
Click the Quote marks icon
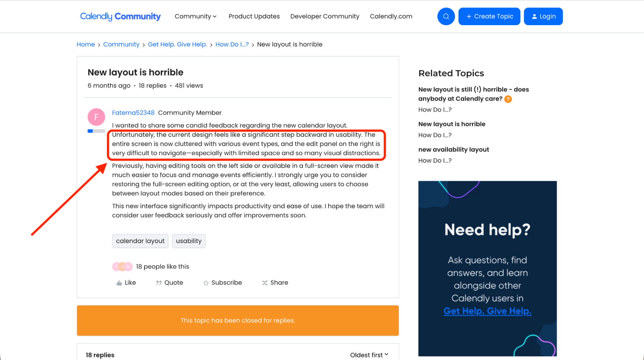159,283
